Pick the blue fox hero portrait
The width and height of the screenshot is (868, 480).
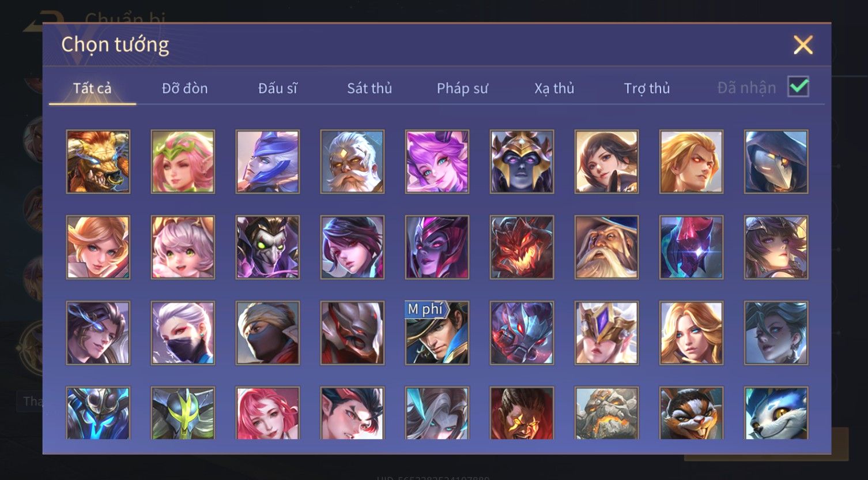(776, 413)
